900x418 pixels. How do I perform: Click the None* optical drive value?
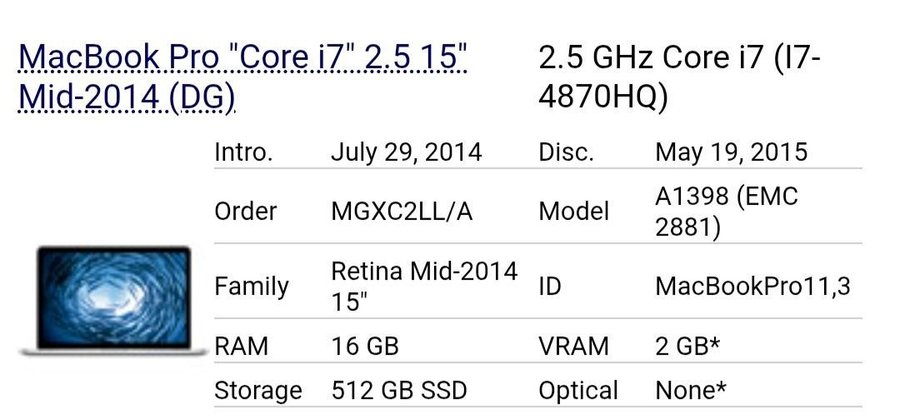point(690,390)
